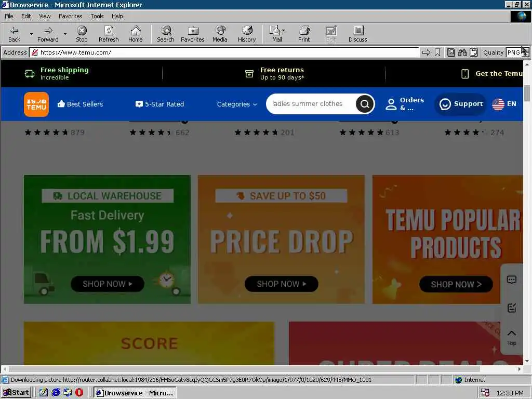Click the Forward toolbar button
This screenshot has height=399, width=532.
tap(48, 34)
